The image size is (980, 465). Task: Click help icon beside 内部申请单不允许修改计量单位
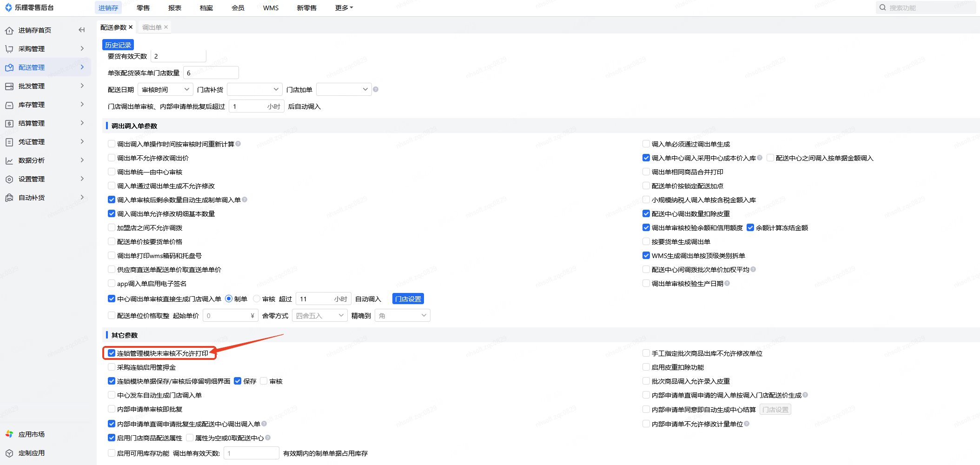coord(747,424)
